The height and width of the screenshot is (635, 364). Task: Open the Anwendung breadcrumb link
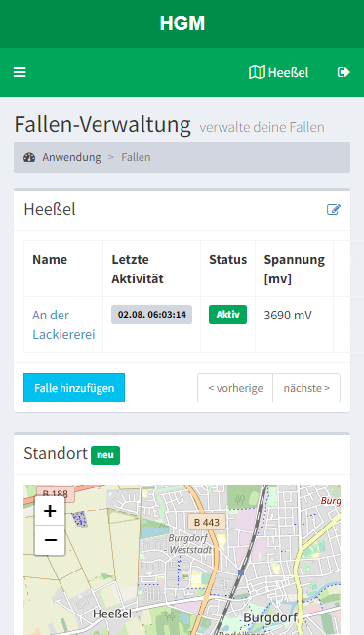click(x=71, y=157)
